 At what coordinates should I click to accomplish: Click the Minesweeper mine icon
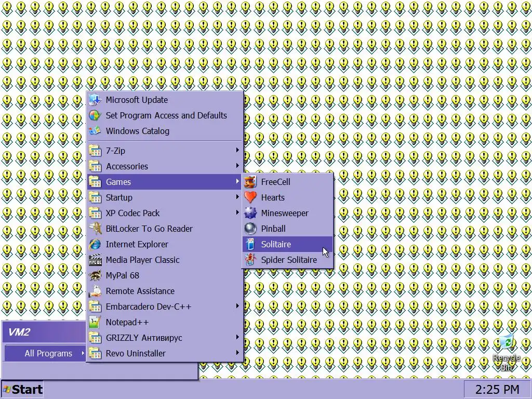click(x=250, y=213)
